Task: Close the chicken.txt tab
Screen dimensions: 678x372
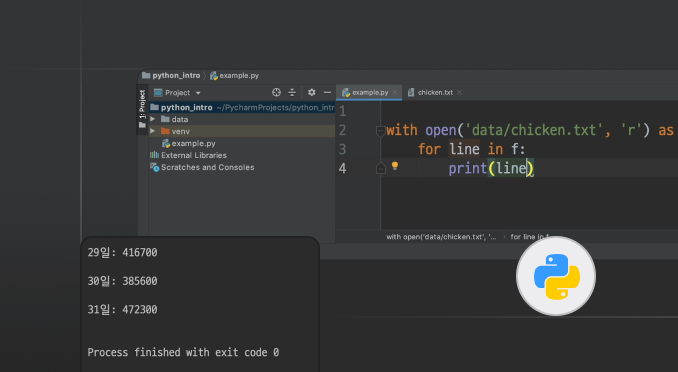Action: (x=459, y=92)
